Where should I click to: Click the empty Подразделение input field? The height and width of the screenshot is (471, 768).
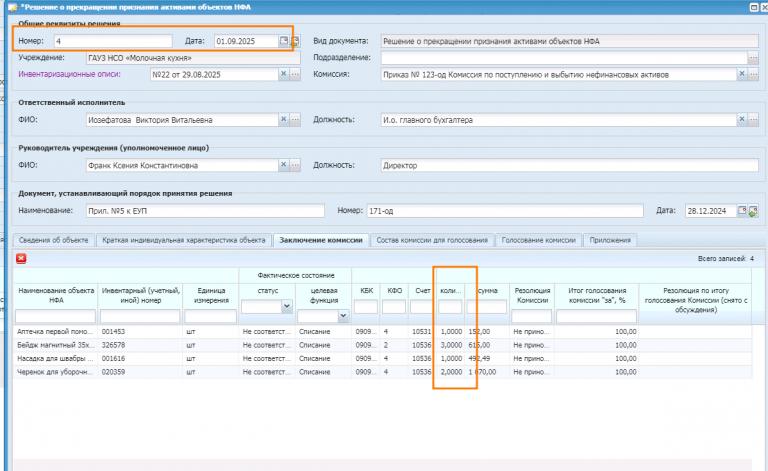click(x=564, y=58)
